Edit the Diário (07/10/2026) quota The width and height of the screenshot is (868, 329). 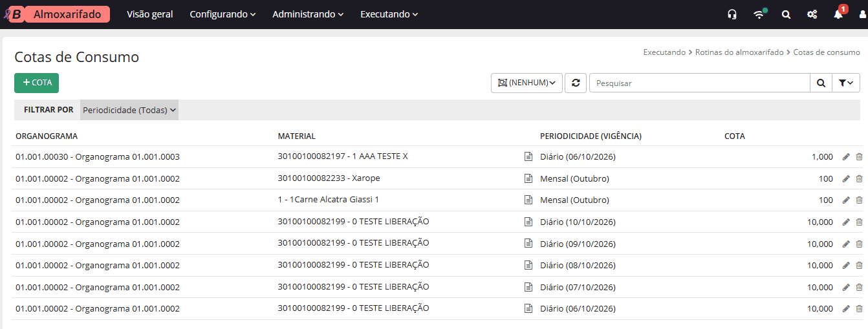(x=846, y=287)
